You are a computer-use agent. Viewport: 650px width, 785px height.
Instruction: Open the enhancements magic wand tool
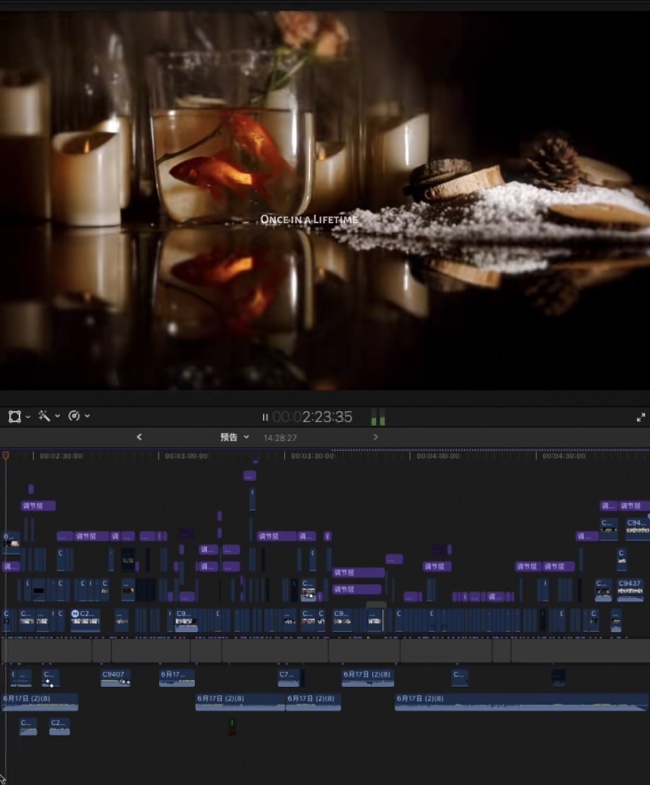click(44, 416)
